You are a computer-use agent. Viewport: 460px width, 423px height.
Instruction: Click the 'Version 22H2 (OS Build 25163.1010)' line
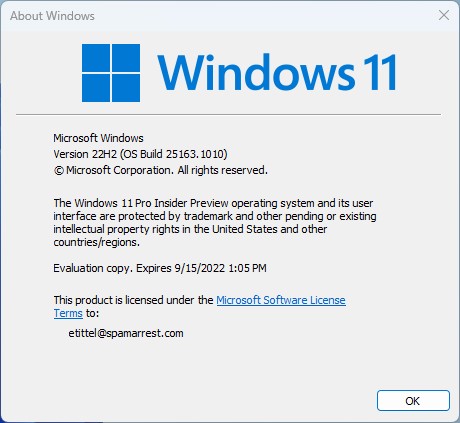[x=140, y=154]
